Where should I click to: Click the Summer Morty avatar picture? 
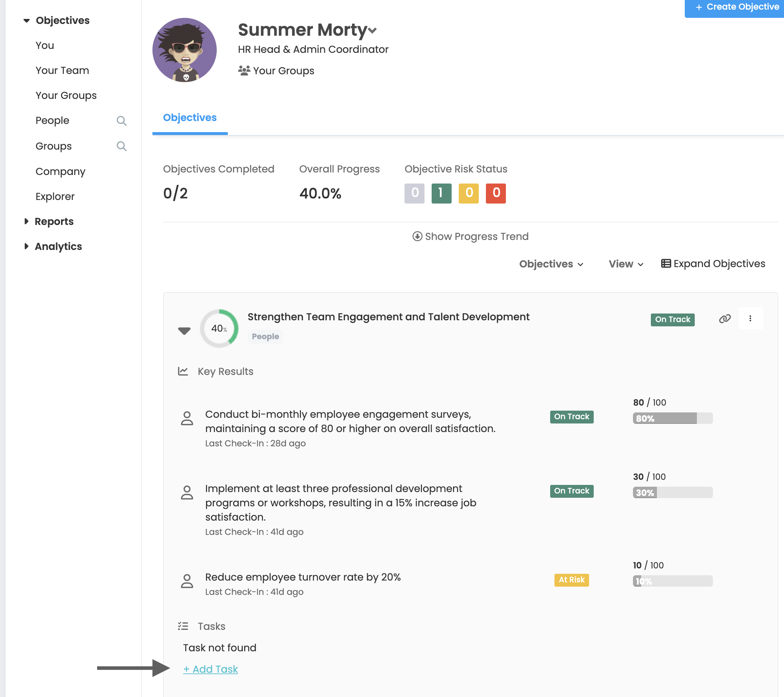pos(185,50)
